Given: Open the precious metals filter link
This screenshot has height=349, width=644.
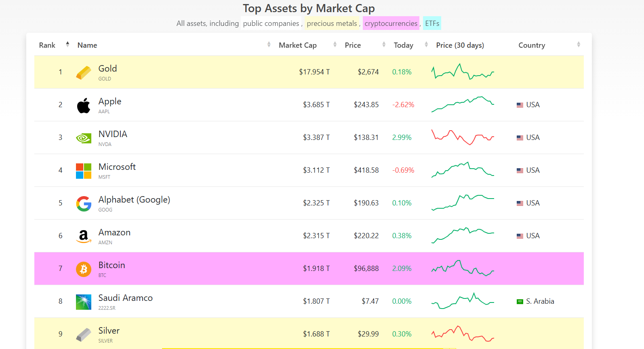Looking at the screenshot, I should click(332, 23).
